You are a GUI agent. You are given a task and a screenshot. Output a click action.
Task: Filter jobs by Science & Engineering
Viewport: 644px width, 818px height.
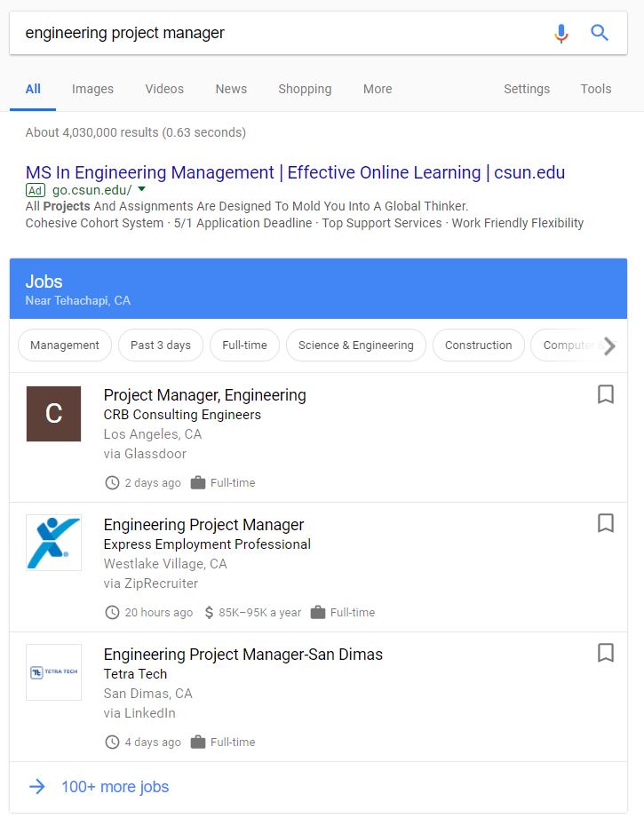356,345
